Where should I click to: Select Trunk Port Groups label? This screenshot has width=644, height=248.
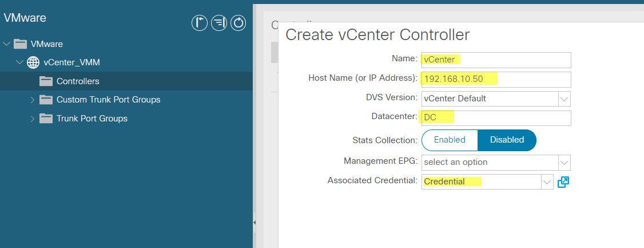[92, 119]
